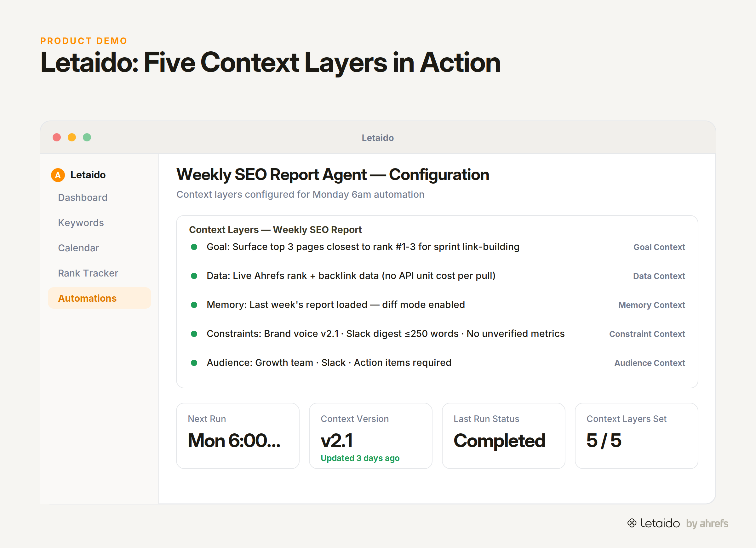Open the Context Version card
Screen dimensions: 756x548
click(371, 436)
